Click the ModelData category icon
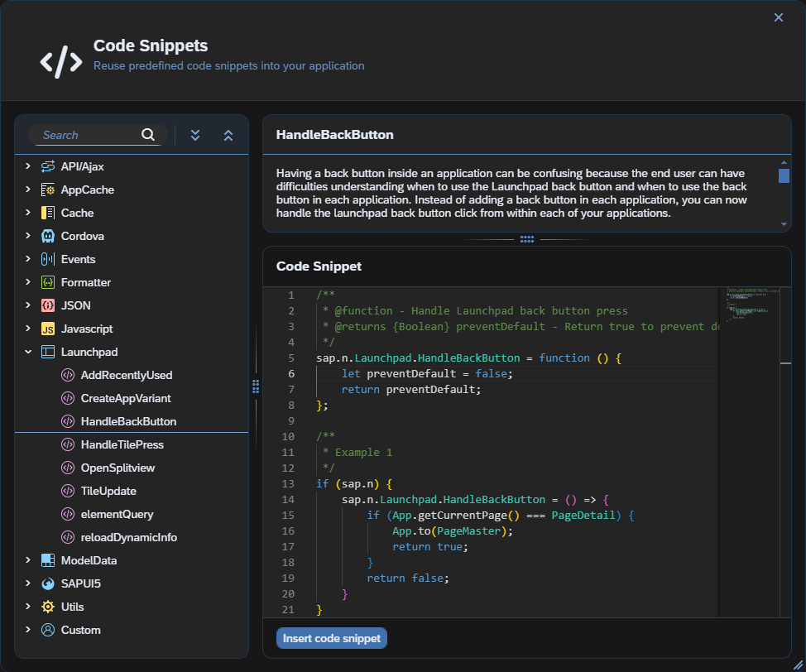 [48, 560]
